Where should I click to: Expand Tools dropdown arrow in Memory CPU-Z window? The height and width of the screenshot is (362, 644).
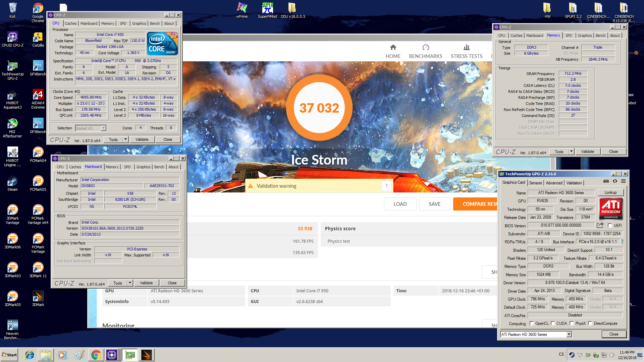pyautogui.click(x=571, y=152)
